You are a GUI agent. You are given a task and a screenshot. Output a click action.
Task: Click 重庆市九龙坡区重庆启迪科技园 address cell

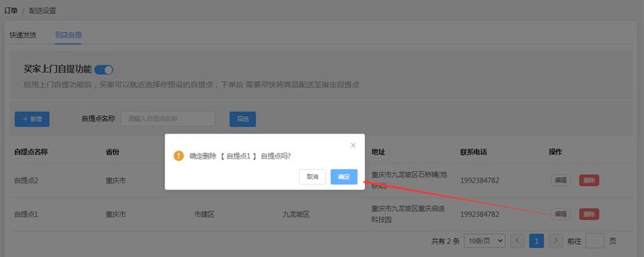tap(408, 214)
